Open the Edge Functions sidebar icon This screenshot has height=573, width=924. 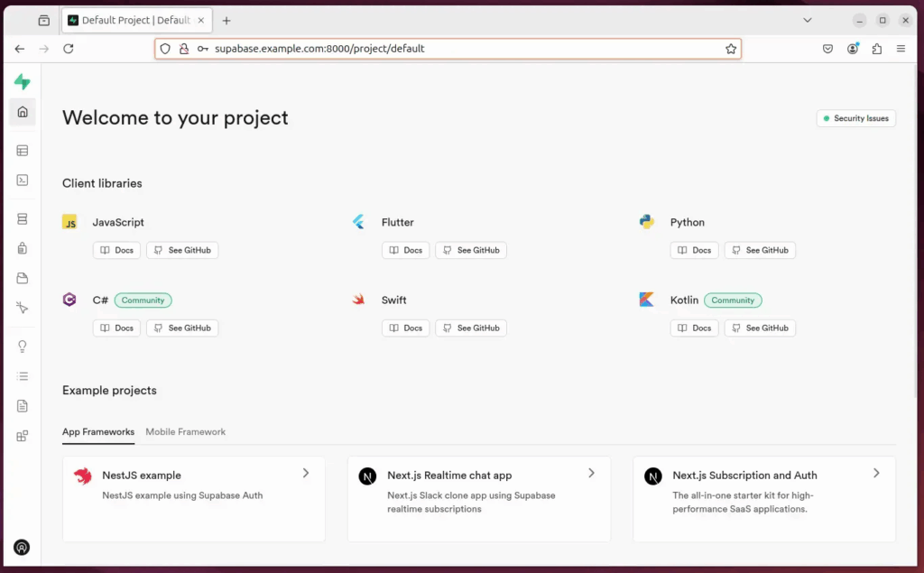23,308
